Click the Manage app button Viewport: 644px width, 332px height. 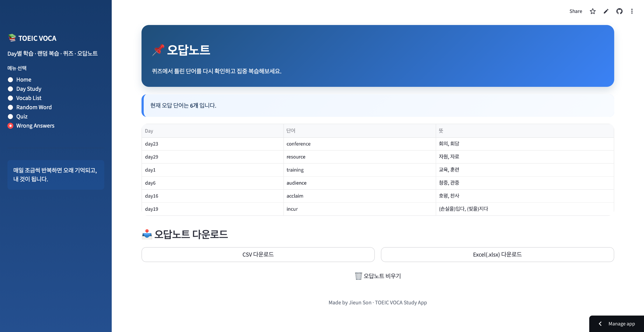tap(621, 323)
